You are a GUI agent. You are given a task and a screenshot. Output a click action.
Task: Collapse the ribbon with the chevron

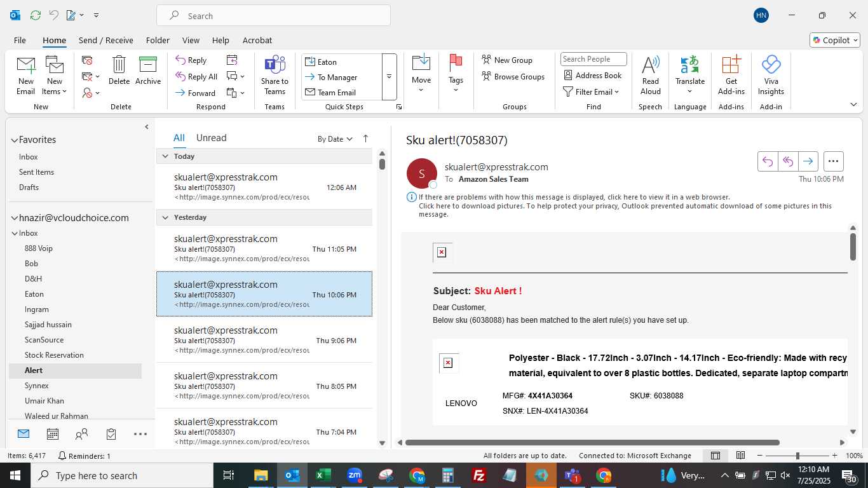pyautogui.click(x=853, y=104)
